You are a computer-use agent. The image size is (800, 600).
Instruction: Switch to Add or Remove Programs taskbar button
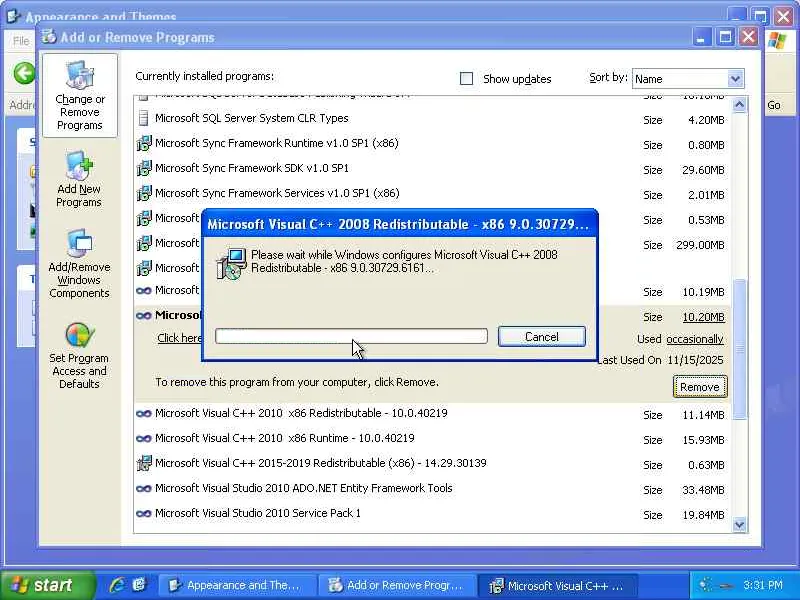coord(396,585)
